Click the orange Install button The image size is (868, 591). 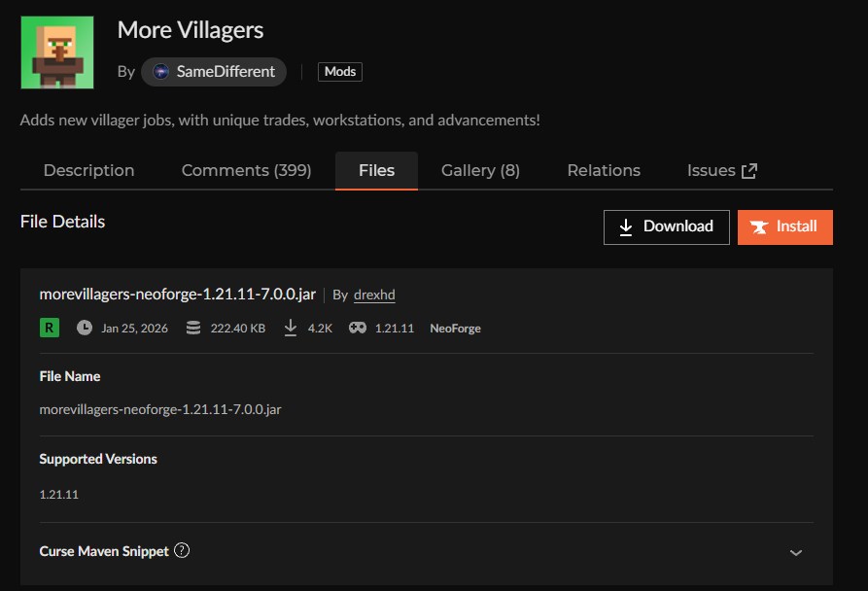click(x=784, y=226)
